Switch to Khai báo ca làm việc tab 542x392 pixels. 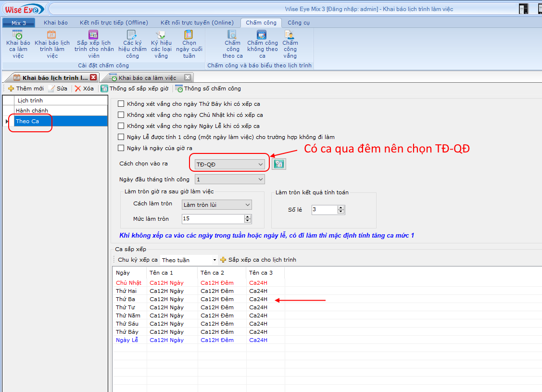tap(147, 77)
